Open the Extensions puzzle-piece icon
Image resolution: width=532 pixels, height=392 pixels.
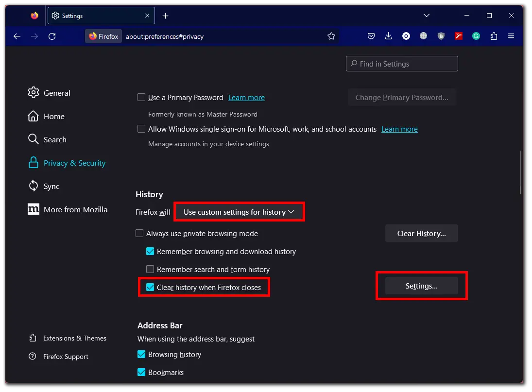pyautogui.click(x=493, y=36)
